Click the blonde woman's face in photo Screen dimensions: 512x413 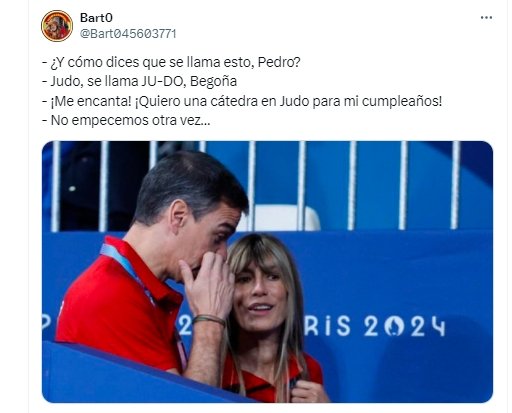click(x=260, y=293)
